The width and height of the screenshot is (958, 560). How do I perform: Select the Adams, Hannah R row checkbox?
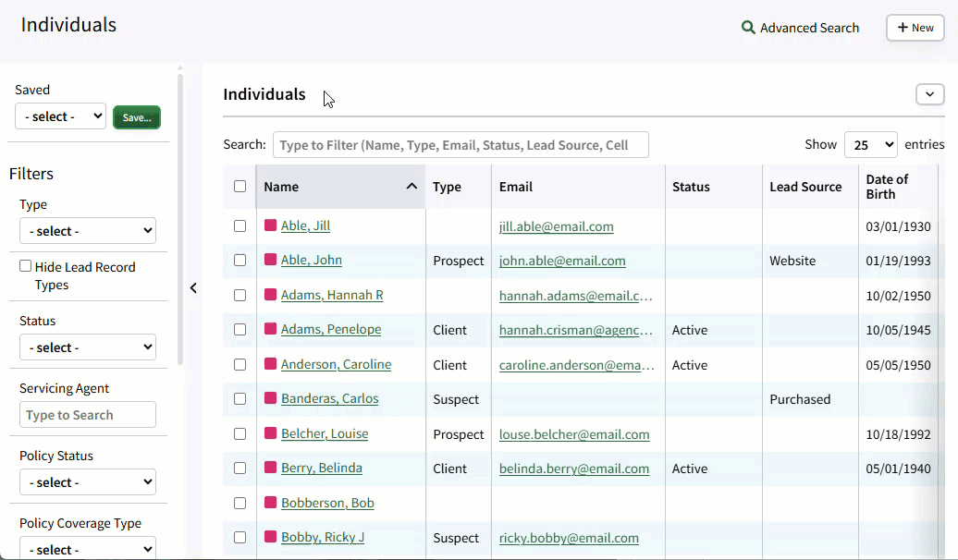pos(240,295)
